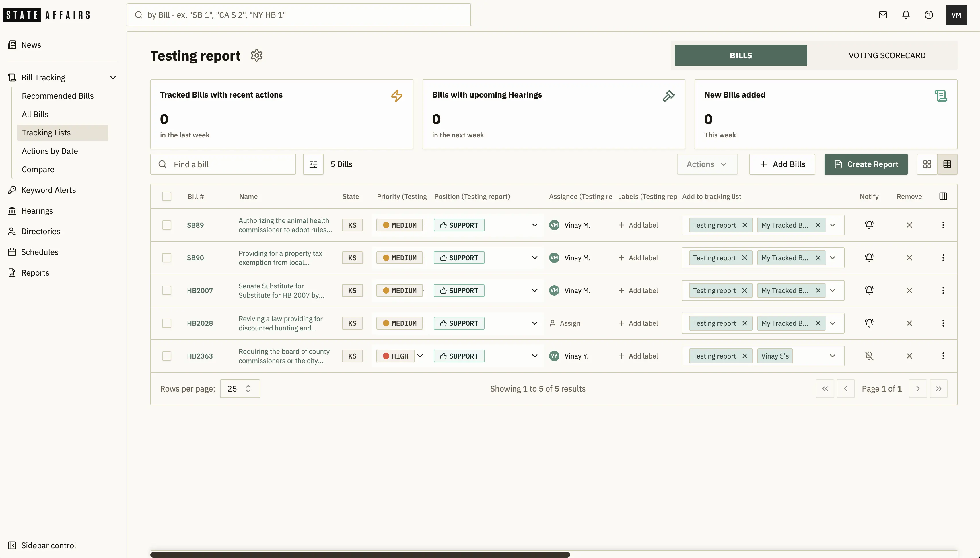Open the Actions dropdown
The height and width of the screenshot is (558, 980).
point(707,164)
